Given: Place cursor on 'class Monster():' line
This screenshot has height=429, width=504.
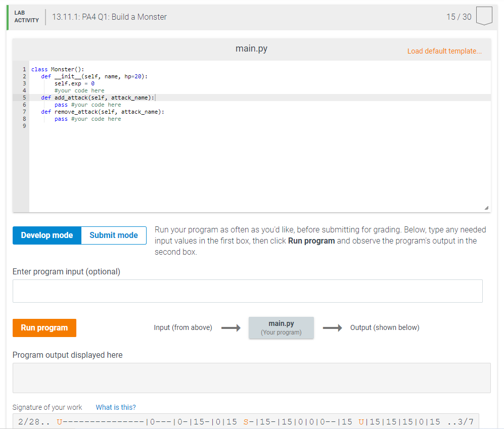Looking at the screenshot, I should click(x=58, y=69).
